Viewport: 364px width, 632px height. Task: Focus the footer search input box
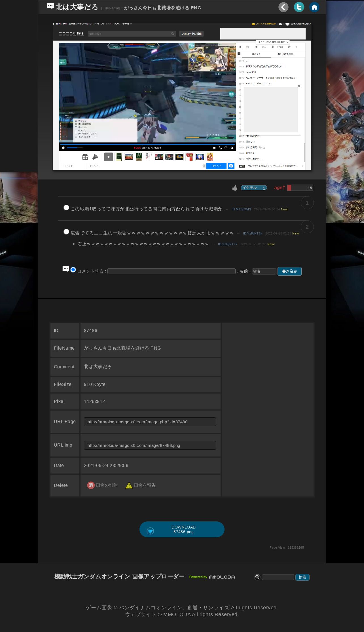point(278,577)
